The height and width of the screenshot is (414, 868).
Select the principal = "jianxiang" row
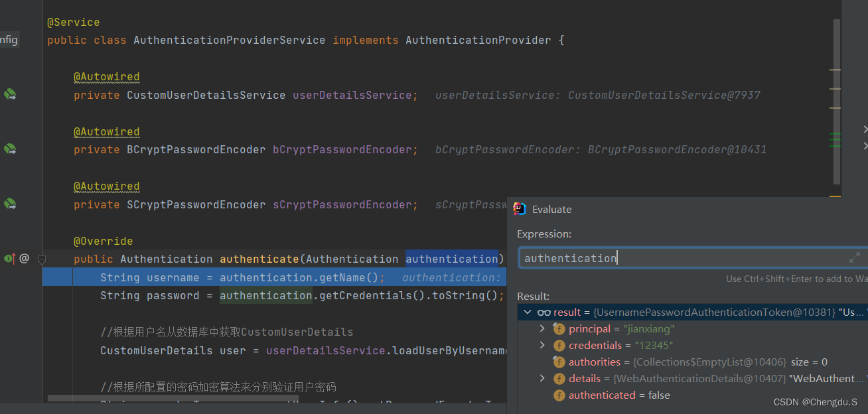point(692,329)
